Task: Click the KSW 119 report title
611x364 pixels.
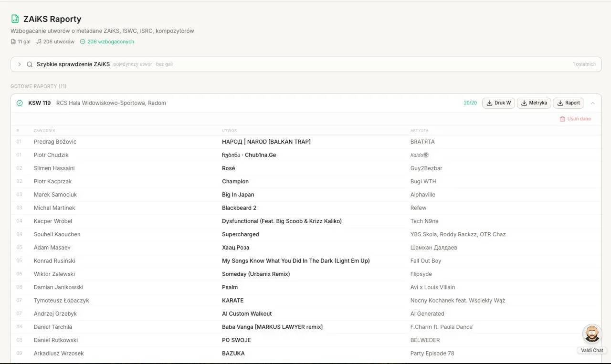Action: point(40,103)
